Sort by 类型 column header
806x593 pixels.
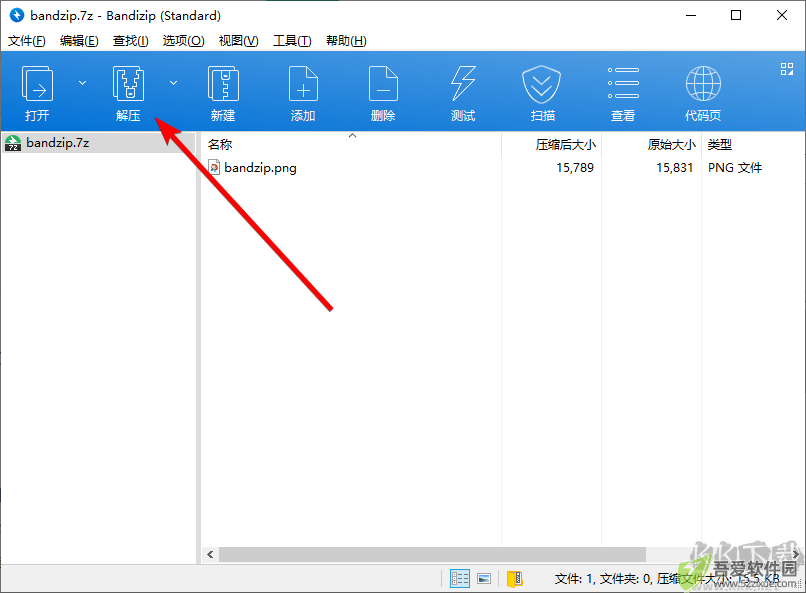[x=752, y=144]
